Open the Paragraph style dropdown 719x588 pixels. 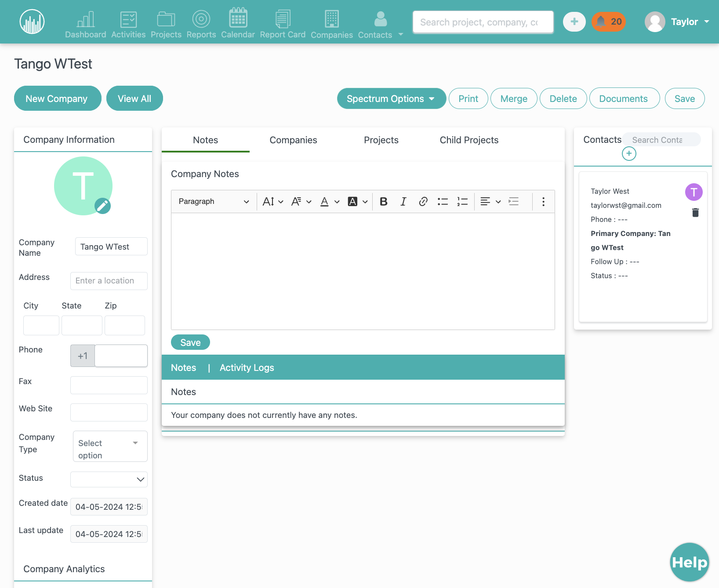214,201
